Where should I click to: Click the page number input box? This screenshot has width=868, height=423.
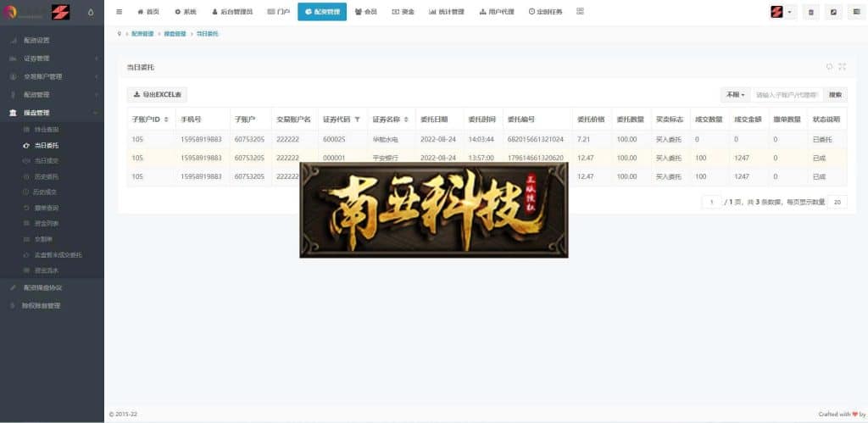click(x=712, y=202)
